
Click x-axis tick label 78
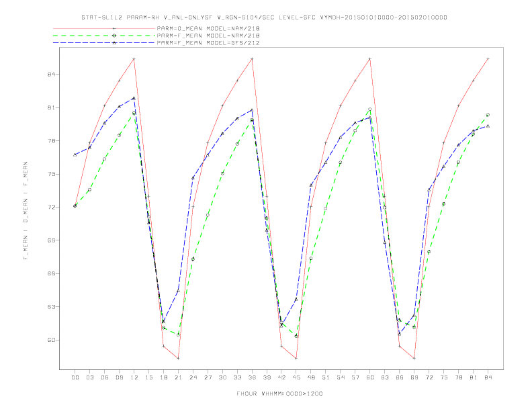tap(459, 377)
